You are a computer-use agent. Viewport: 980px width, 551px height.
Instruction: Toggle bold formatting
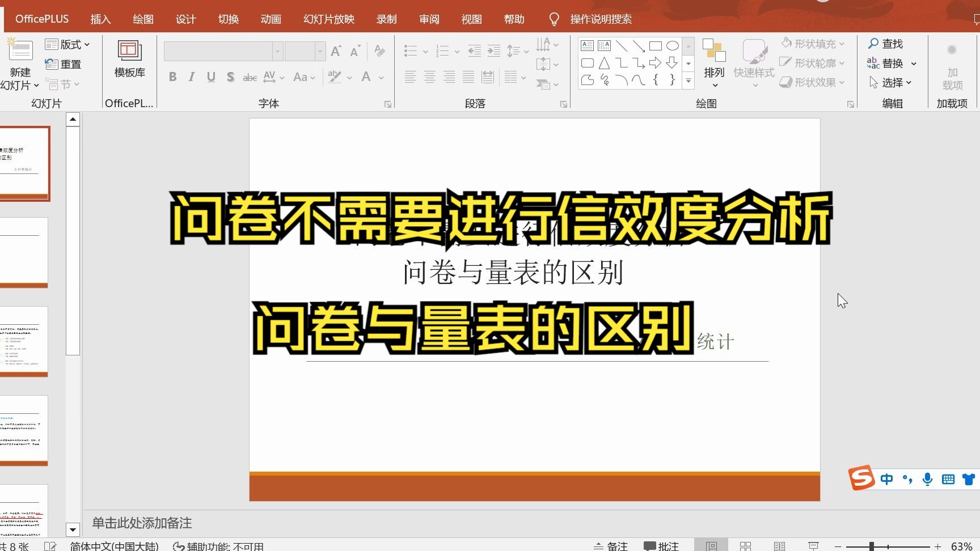pyautogui.click(x=172, y=77)
